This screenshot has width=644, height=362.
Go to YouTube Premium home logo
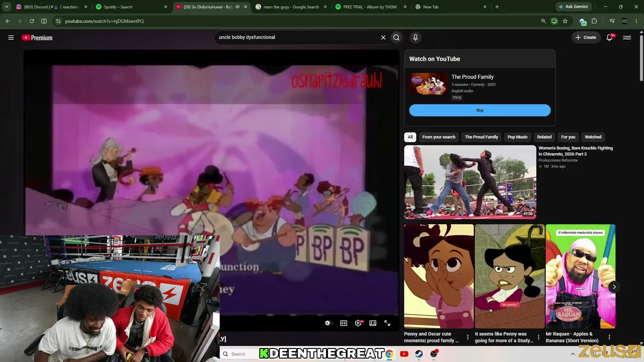(37, 38)
